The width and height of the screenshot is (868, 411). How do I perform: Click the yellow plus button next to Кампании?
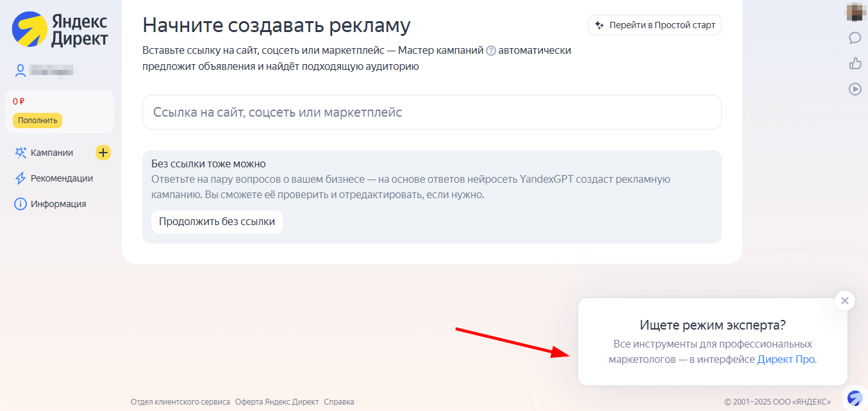coord(103,153)
